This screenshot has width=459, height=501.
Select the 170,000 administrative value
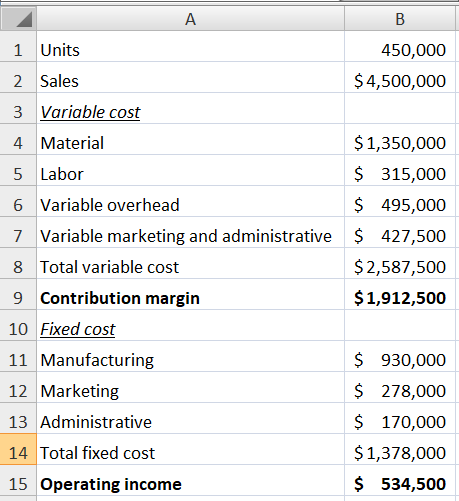point(400,418)
